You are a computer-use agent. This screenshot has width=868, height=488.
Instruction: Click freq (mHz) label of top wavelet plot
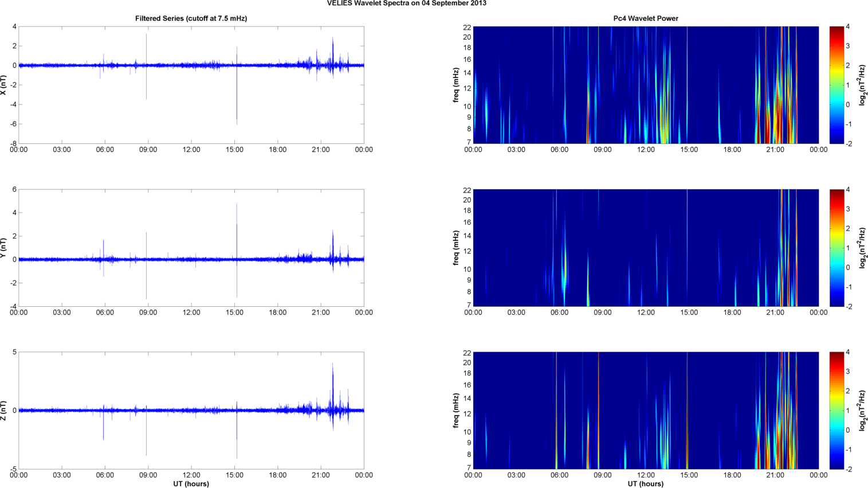456,85
